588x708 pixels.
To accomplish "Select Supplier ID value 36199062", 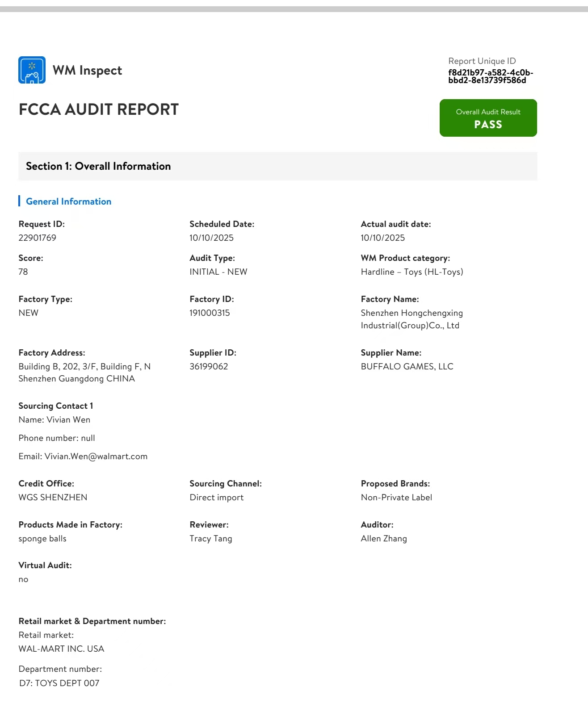I will coord(209,366).
